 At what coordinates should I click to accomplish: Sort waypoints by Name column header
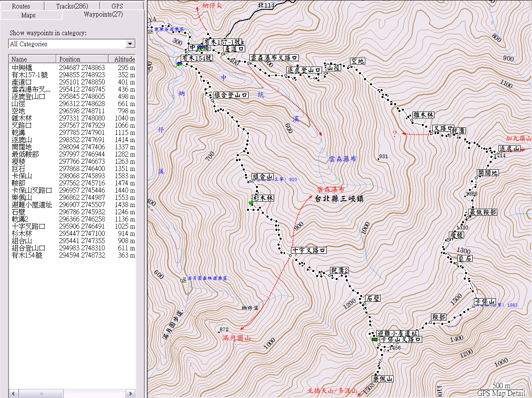pyautogui.click(x=32, y=59)
